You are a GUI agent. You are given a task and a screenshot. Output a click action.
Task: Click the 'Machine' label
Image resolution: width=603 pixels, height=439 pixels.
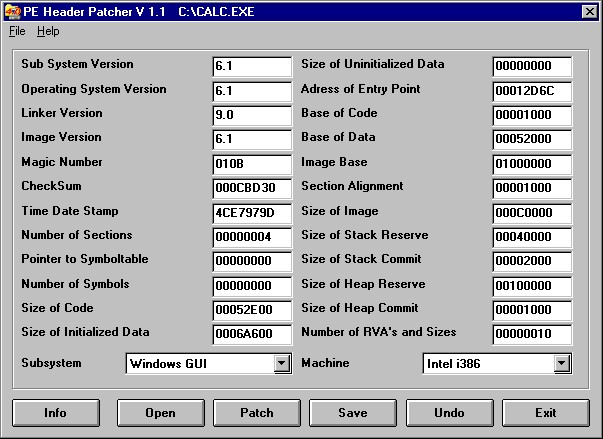pyautogui.click(x=325, y=363)
